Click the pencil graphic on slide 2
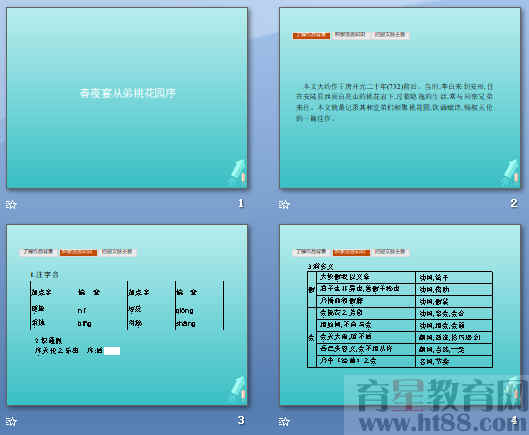Image resolution: width=529 pixels, height=435 pixels. coord(512,172)
